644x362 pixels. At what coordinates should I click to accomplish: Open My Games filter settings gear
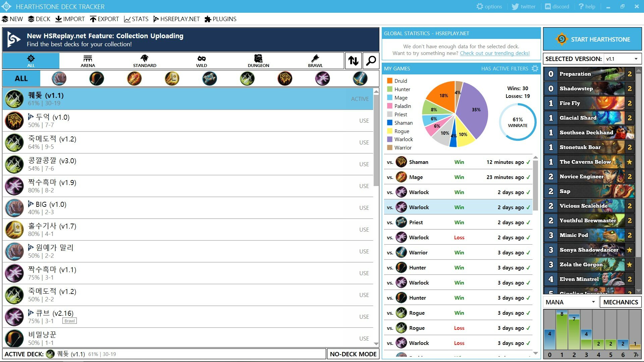[x=535, y=68]
